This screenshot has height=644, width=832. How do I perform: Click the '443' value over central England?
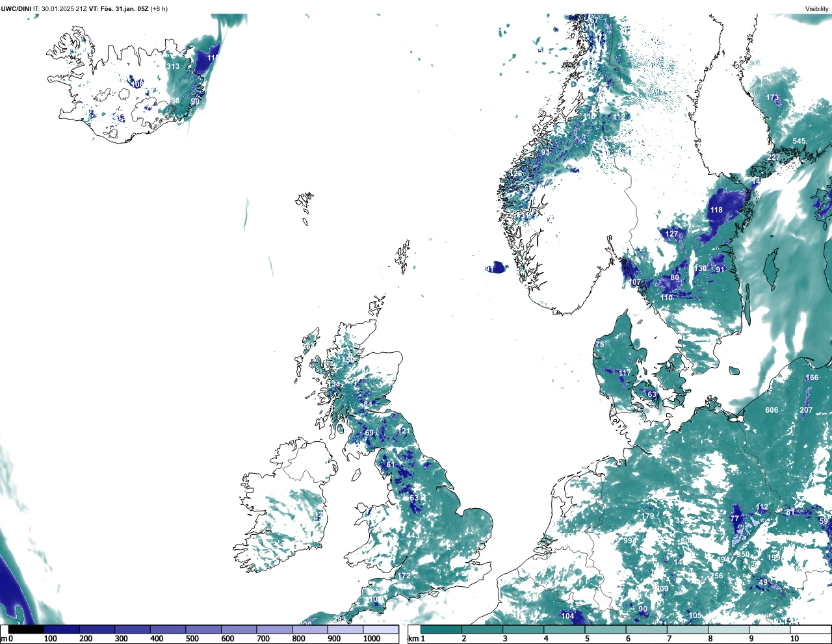pos(413,536)
